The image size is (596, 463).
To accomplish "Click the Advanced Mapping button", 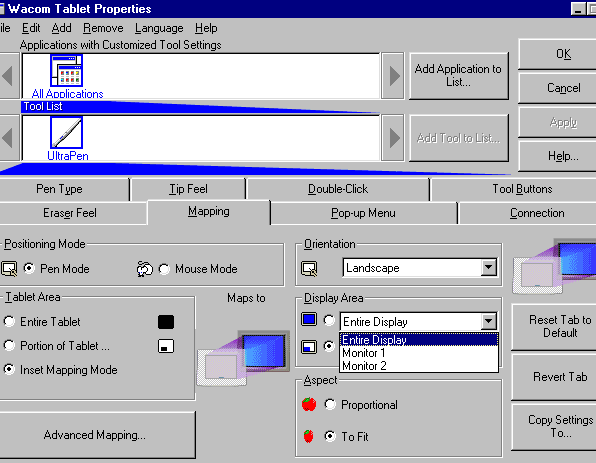I will pyautogui.click(x=94, y=435).
